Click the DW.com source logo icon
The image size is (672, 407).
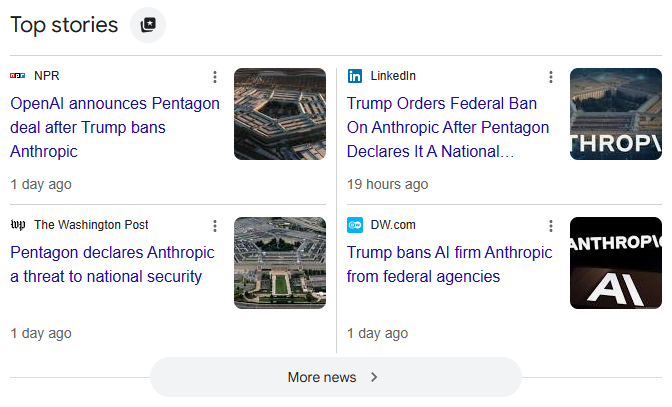pyautogui.click(x=355, y=225)
